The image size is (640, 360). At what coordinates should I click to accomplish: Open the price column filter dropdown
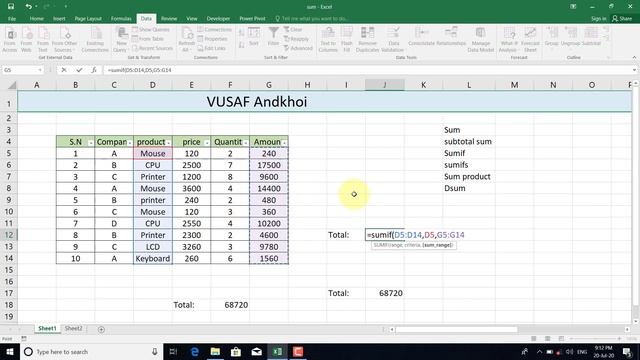[x=207, y=143]
